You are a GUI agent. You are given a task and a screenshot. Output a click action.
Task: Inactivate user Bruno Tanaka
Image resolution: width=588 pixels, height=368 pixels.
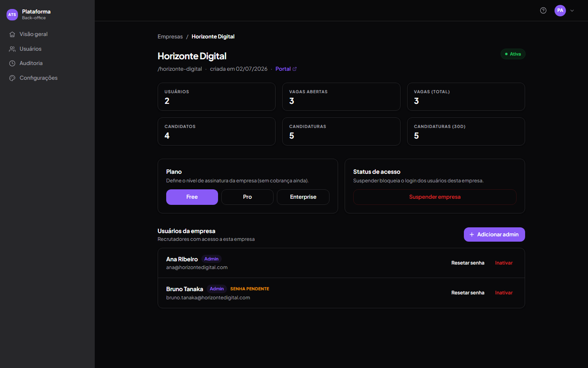pyautogui.click(x=504, y=293)
